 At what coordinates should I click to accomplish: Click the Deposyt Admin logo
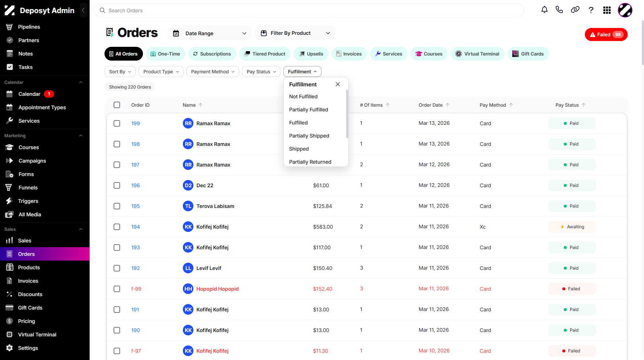pos(39,11)
